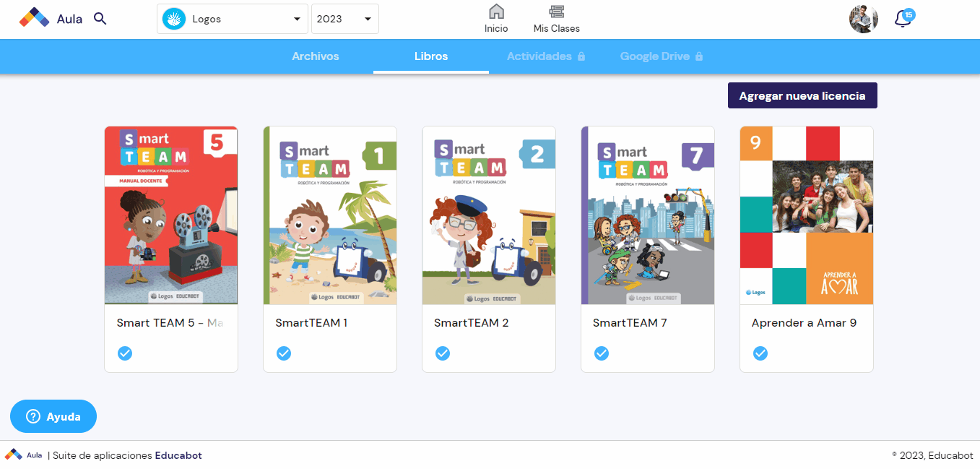
Task: Toggle checkmark on Aprender a Amar 9
Action: 760,353
